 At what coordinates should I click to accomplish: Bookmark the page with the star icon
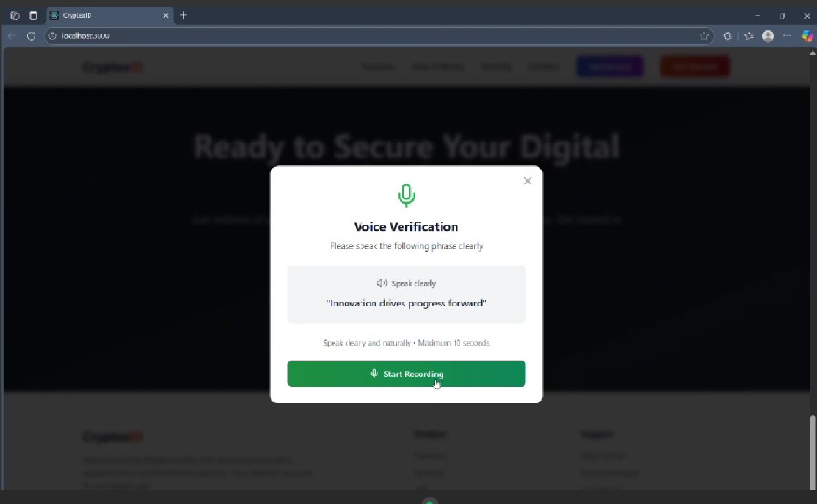tap(704, 36)
